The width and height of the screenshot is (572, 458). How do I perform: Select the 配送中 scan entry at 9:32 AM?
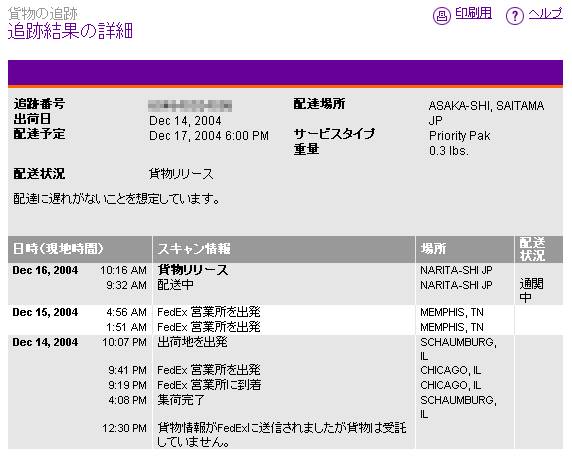[175, 285]
